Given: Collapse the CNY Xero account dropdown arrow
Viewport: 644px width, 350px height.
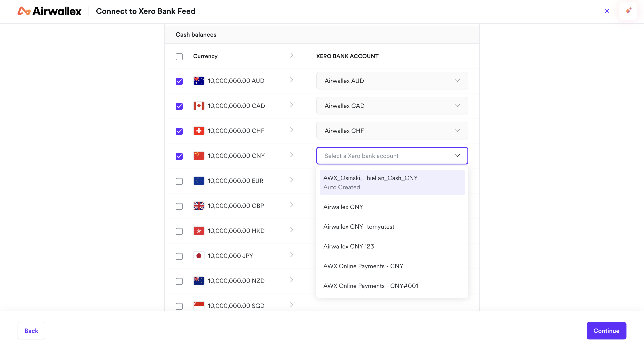Looking at the screenshot, I should point(457,156).
